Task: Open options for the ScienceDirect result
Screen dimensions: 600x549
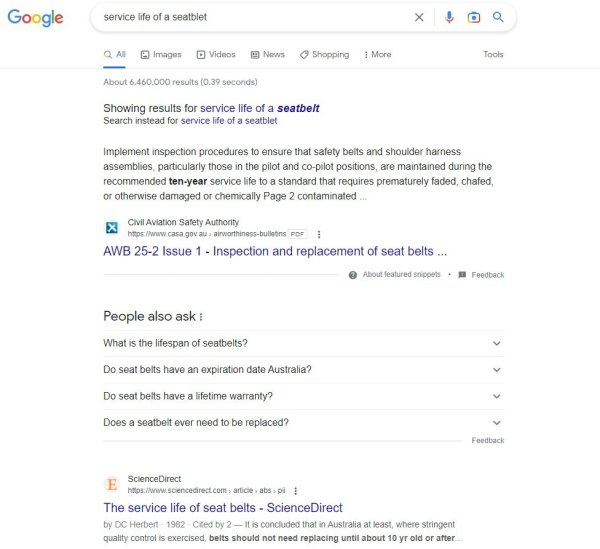Action: (x=296, y=491)
